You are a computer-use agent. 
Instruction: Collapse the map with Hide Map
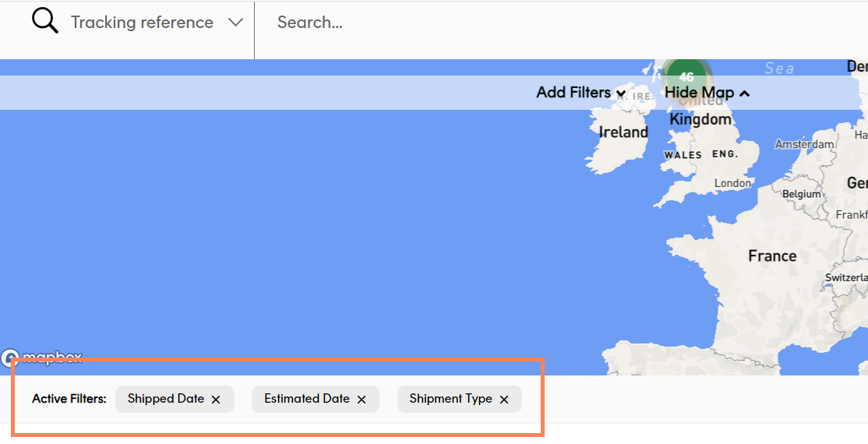707,93
